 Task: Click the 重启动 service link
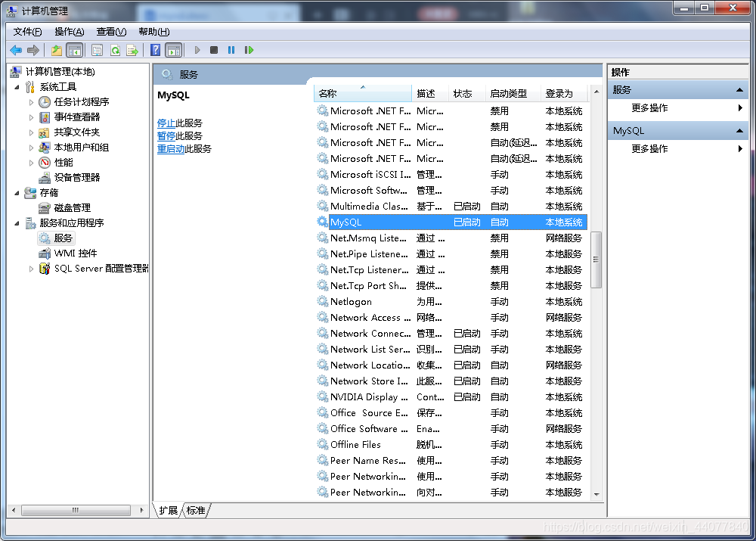pos(171,149)
